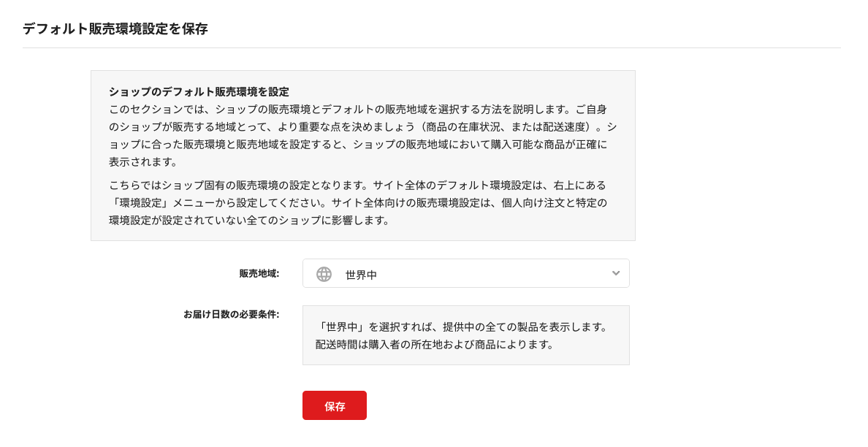This screenshot has height=447, width=868.
Task: Open the 販売地域 dropdown showing 世界中
Action: (465, 273)
